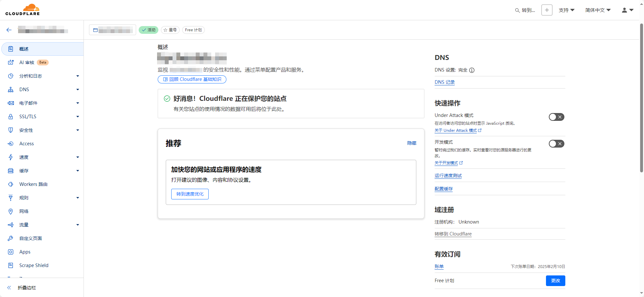
Task: Open the DNS 记录 link
Action: pos(445,82)
